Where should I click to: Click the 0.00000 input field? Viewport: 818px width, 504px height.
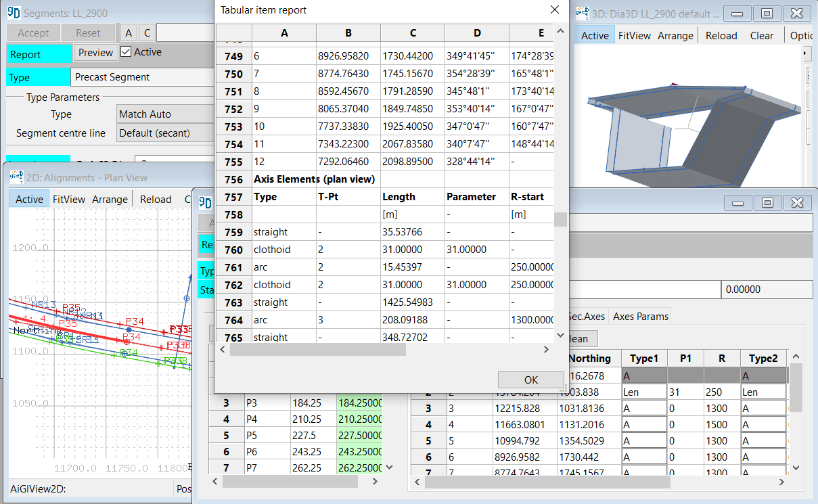(766, 290)
